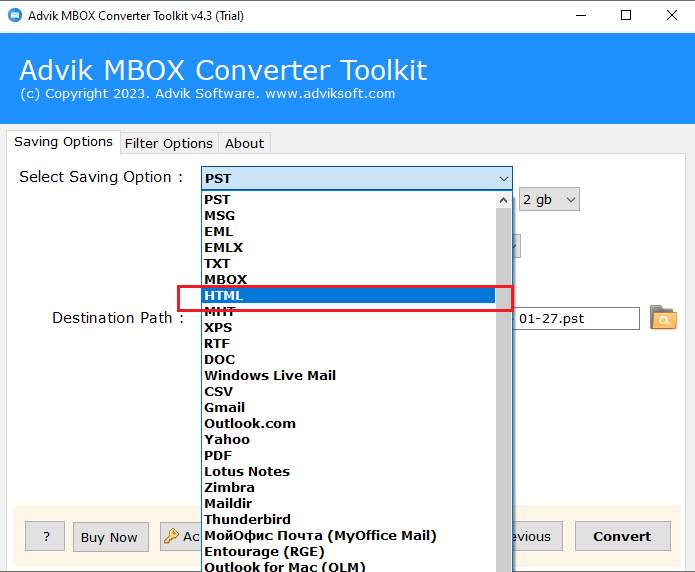Viewport: 695px width, 572px height.
Task: Switch to the Saving Options tab
Action: pos(63,142)
